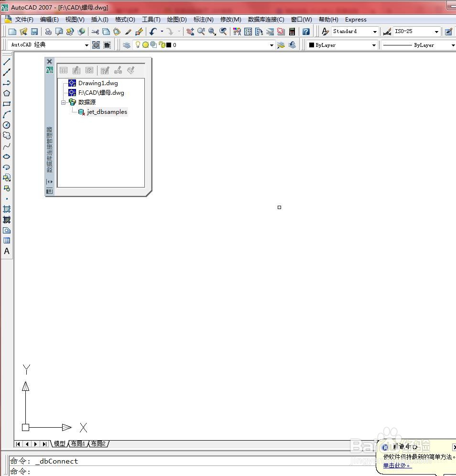Viewport: 456px width, 476px height.
Task: Select the Line draw tool
Action: 7,62
